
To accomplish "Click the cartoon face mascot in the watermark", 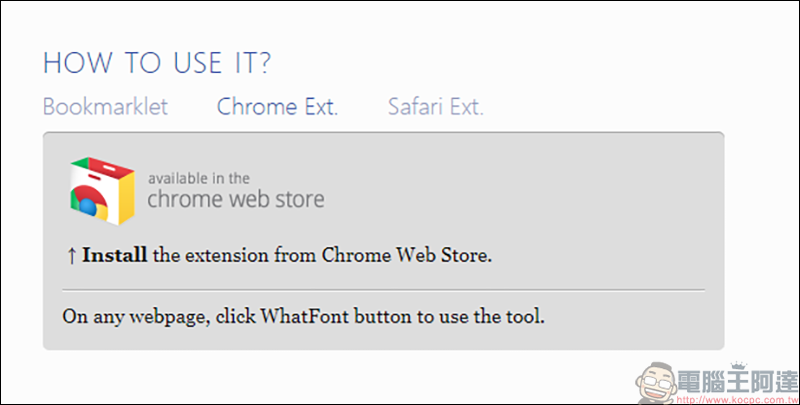I will (657, 383).
